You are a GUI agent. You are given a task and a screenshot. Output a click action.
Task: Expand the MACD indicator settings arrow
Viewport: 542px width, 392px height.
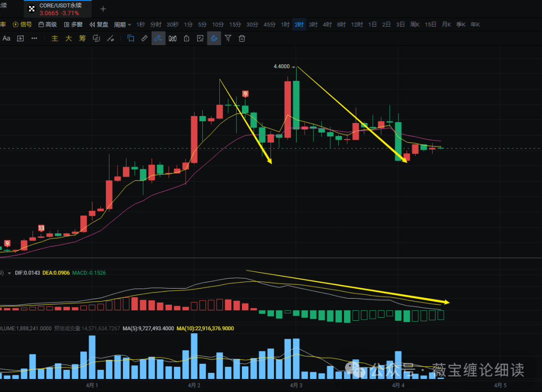[10, 273]
